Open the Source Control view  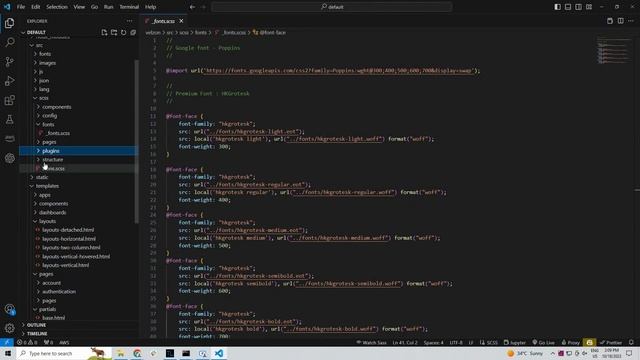click(9, 62)
